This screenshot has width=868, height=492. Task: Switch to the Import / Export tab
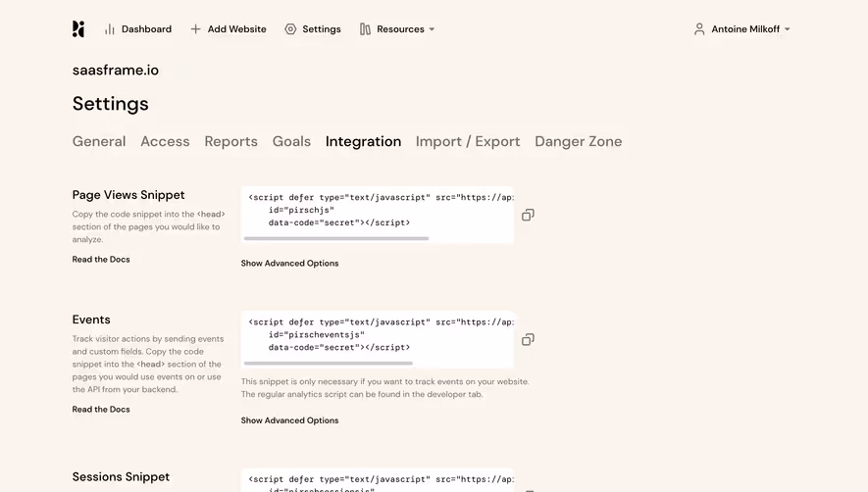pyautogui.click(x=468, y=141)
